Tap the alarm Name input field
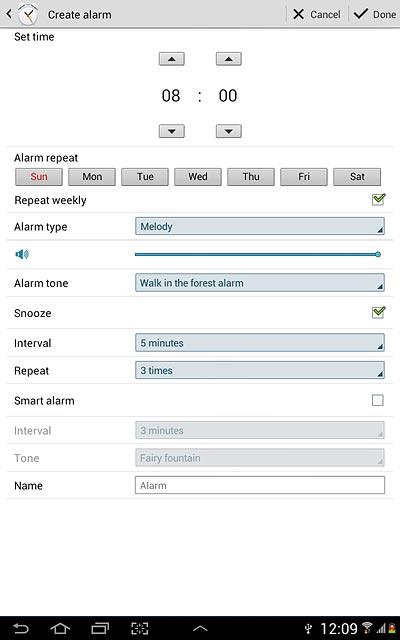 pyautogui.click(x=260, y=485)
